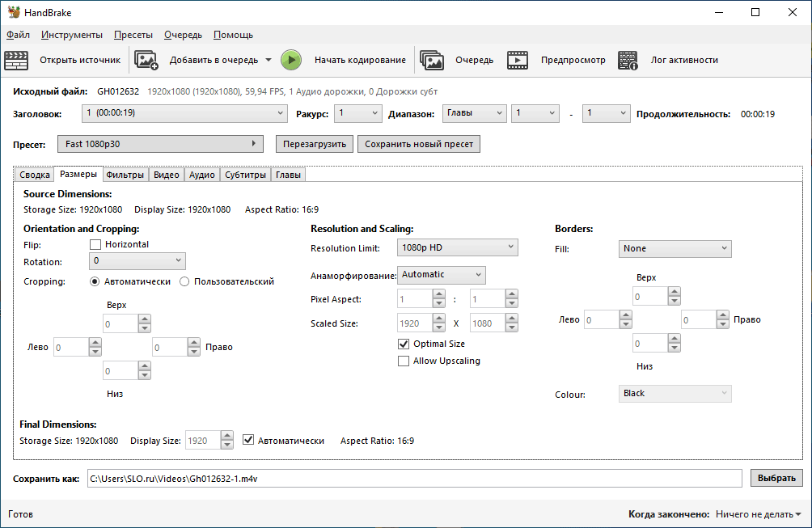This screenshot has width=812, height=528.
Task: Click the Preview film-frame icon
Action: tap(518, 60)
